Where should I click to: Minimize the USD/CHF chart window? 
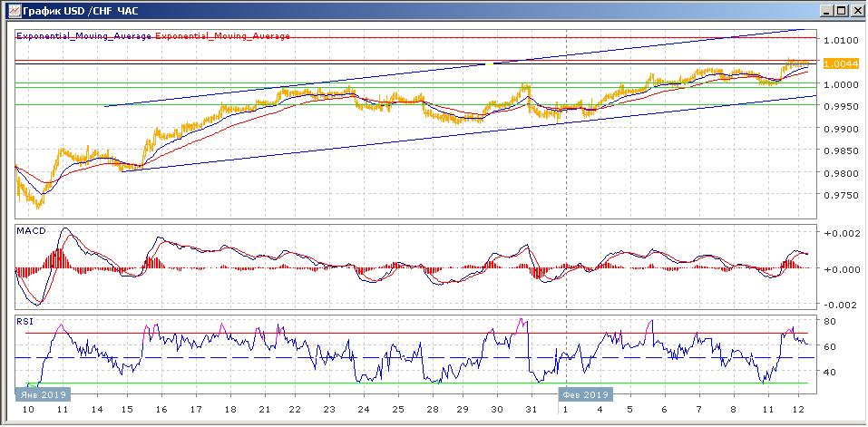point(827,11)
